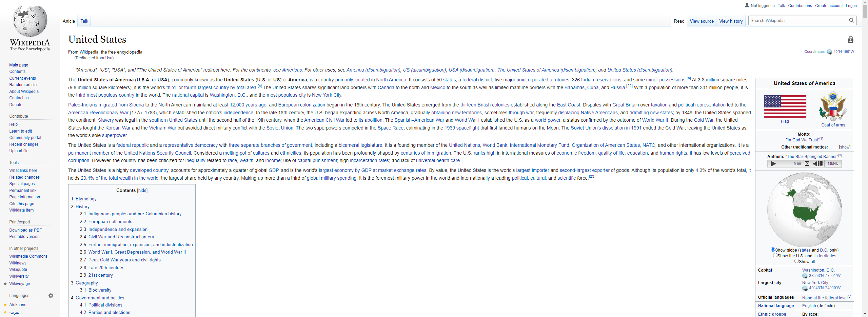Expand Other traditional mottos with show
Viewport: 868px width, 317px height.
(x=845, y=147)
